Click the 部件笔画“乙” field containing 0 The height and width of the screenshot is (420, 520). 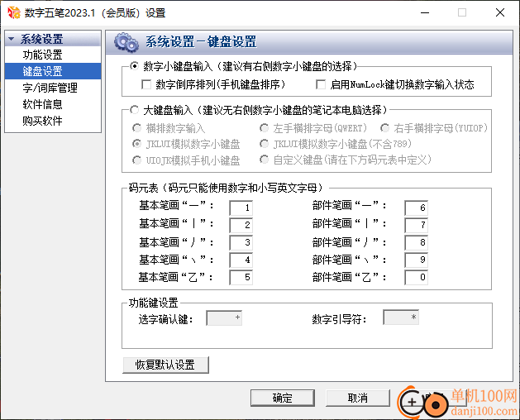(x=416, y=277)
